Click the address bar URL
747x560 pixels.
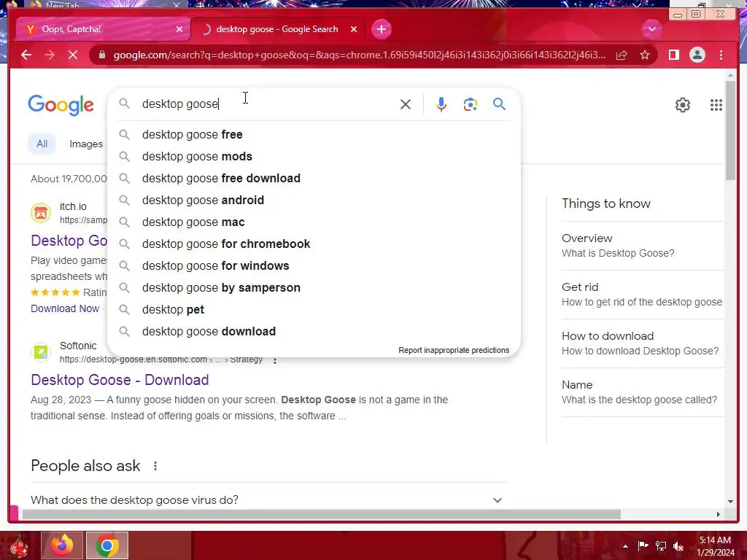[x=359, y=55]
